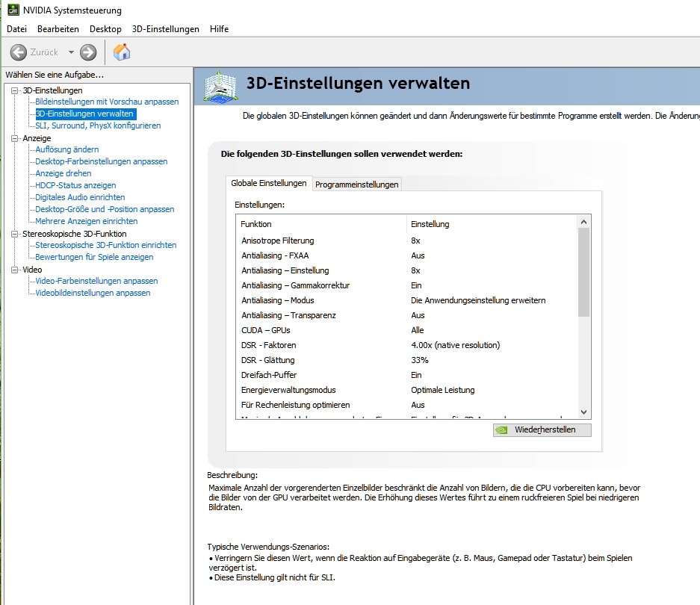
Task: Open the 3D-Einstellungen menu
Action: (x=166, y=29)
